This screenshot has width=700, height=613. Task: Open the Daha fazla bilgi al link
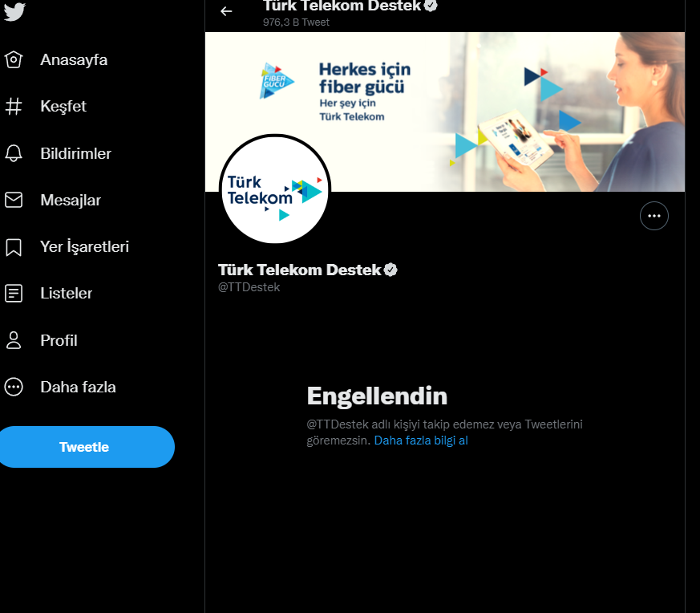[421, 440]
